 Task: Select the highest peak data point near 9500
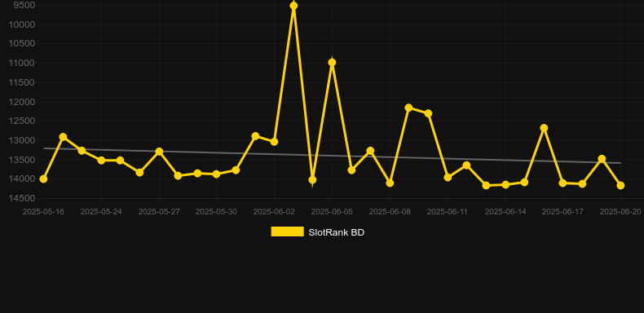point(293,6)
